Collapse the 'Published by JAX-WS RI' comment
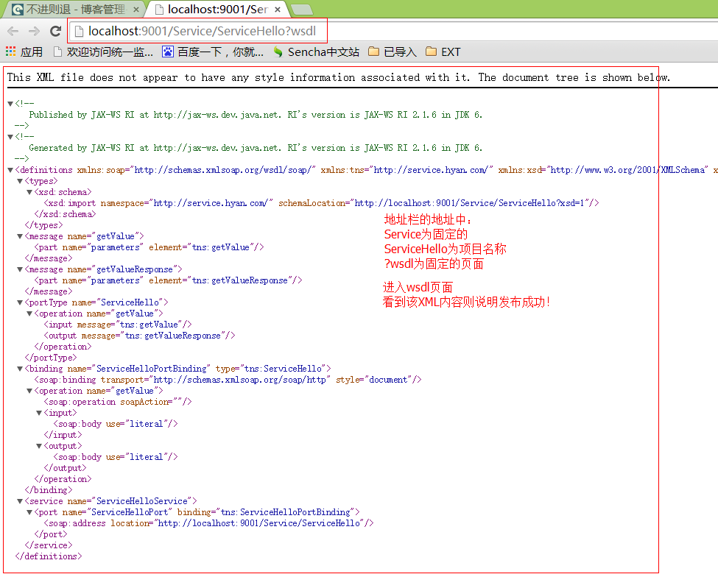The height and width of the screenshot is (588, 718). 10,104
